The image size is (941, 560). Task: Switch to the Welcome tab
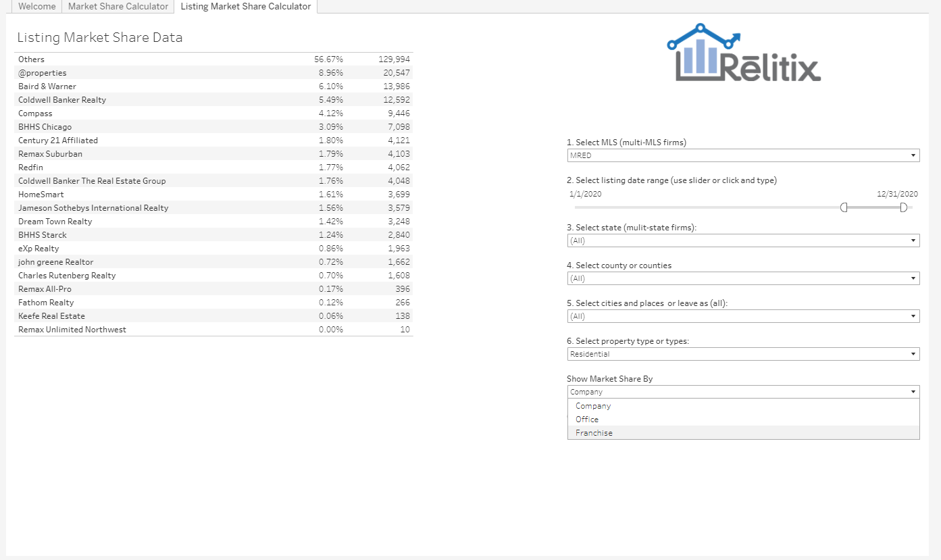[37, 7]
